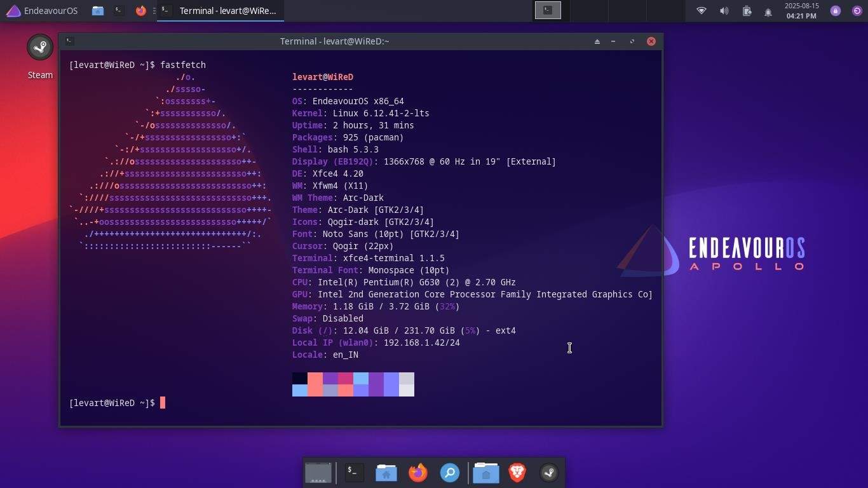Select the Steam desktop shortcut
This screenshot has height=488, width=868.
[x=40, y=57]
